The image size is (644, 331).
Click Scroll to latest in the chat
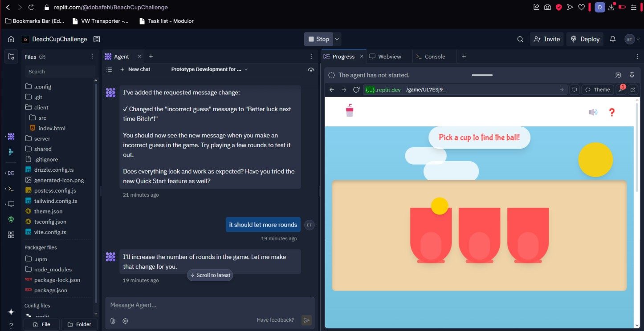pos(210,275)
